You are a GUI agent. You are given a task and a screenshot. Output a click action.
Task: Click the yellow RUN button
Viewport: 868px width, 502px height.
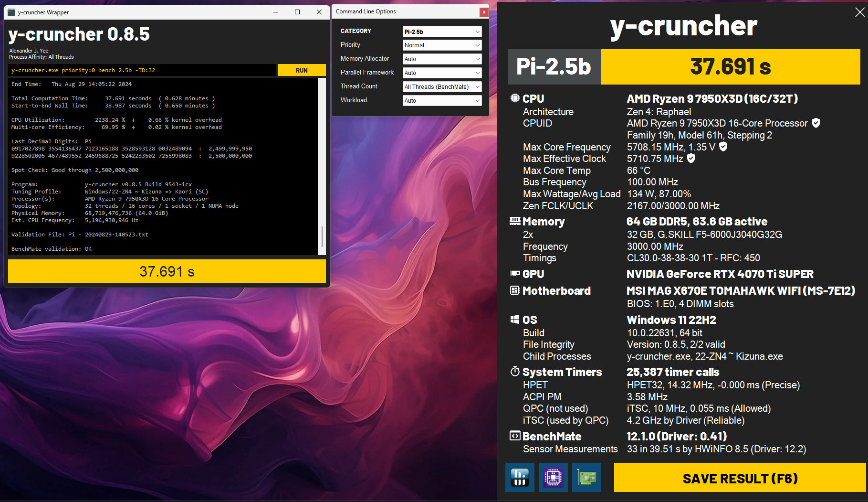[302, 70]
